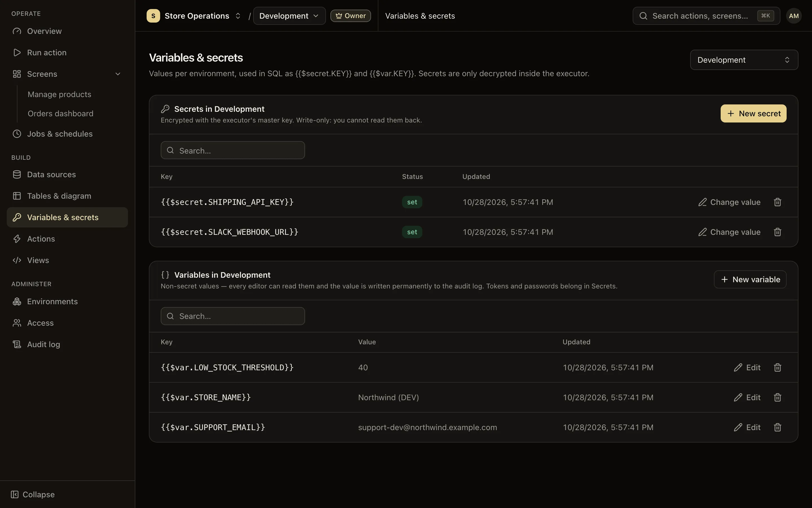Viewport: 812px width, 508px height.
Task: Open Run action page
Action: [67, 52]
